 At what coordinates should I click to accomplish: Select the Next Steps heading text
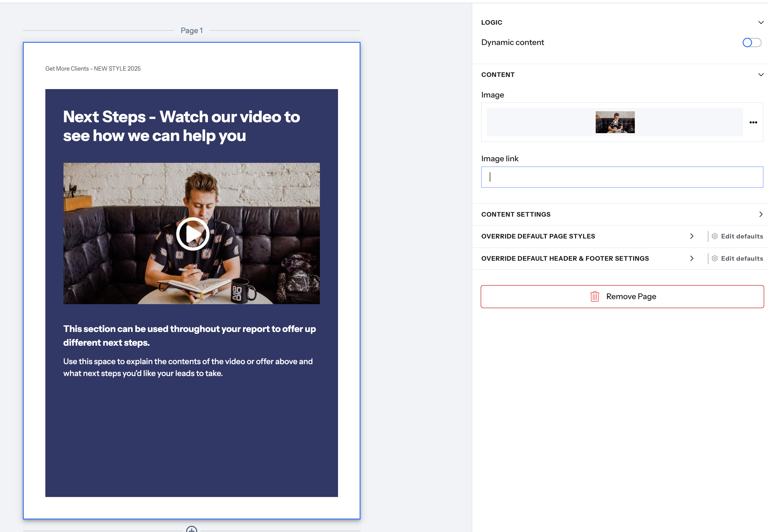[x=181, y=126]
